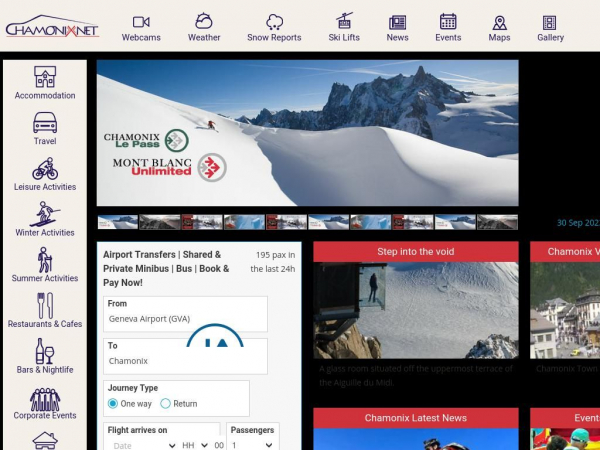600x450 pixels.
Task: Open the Passengers count dropdown
Action: tap(253, 445)
